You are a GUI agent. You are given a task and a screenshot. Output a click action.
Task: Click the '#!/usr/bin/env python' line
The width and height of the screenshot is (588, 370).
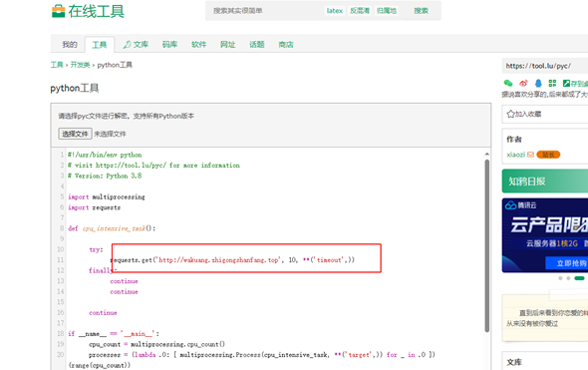pyautogui.click(x=105, y=155)
